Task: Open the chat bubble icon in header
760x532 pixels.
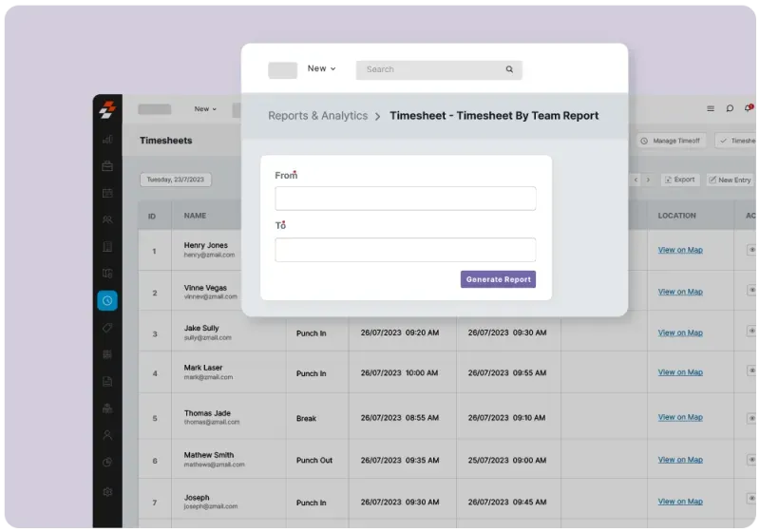Action: tap(730, 108)
